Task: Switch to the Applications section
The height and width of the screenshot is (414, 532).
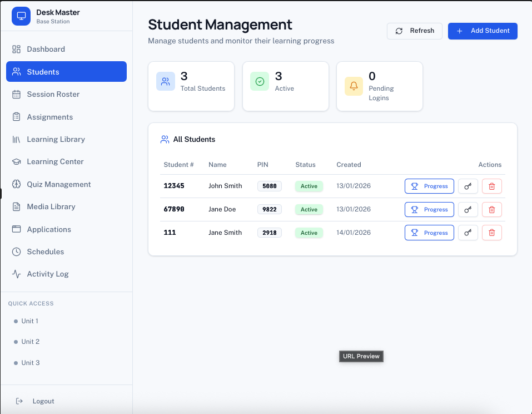Action: 48,229
